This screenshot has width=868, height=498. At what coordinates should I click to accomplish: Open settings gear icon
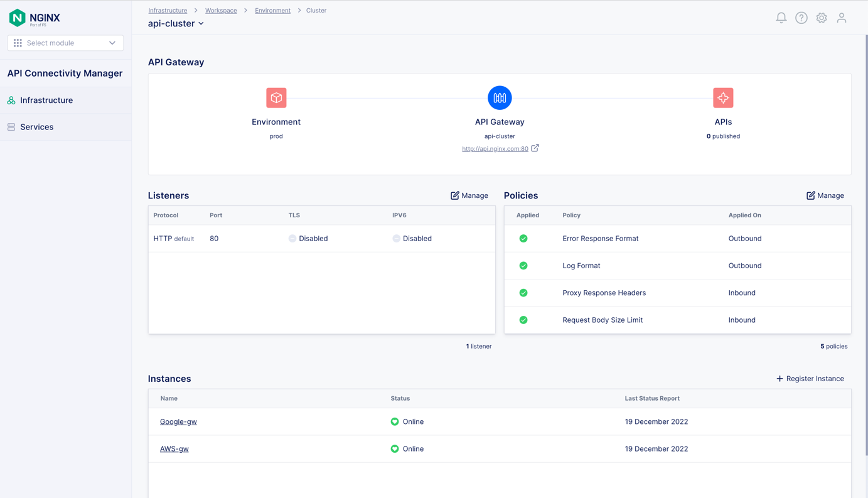821,18
